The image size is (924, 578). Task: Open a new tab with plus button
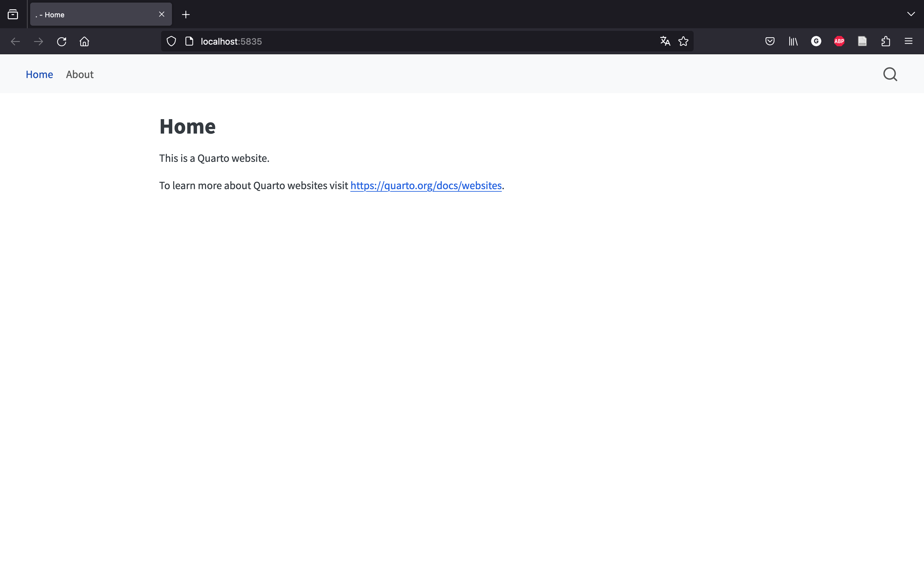(186, 14)
